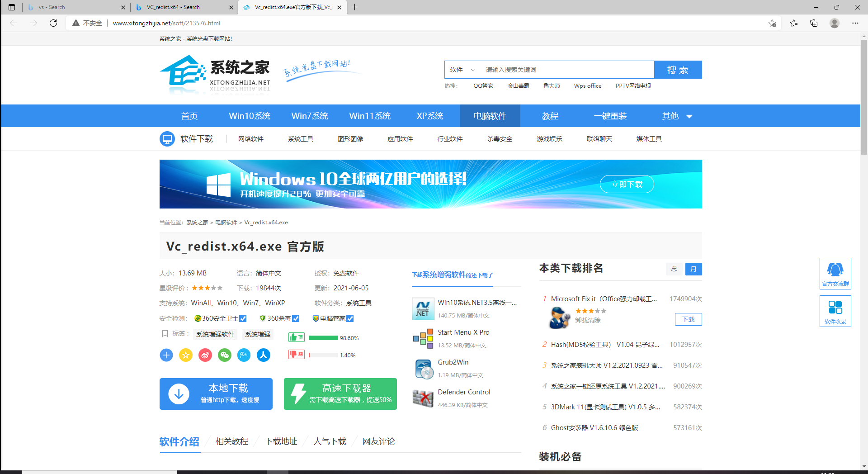Viewport: 868px width, 474px height.
Task: Click the search keyword input field
Action: (566, 70)
